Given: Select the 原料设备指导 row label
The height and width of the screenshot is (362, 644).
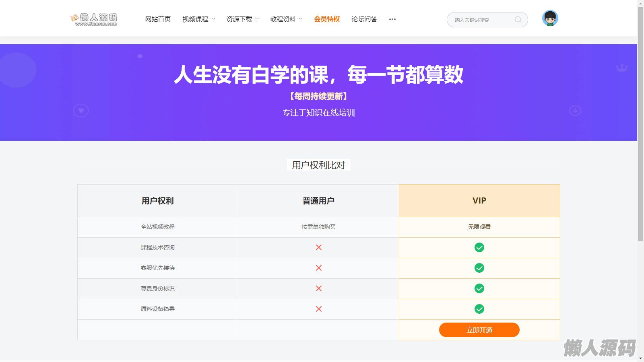Looking at the screenshot, I should [158, 309].
